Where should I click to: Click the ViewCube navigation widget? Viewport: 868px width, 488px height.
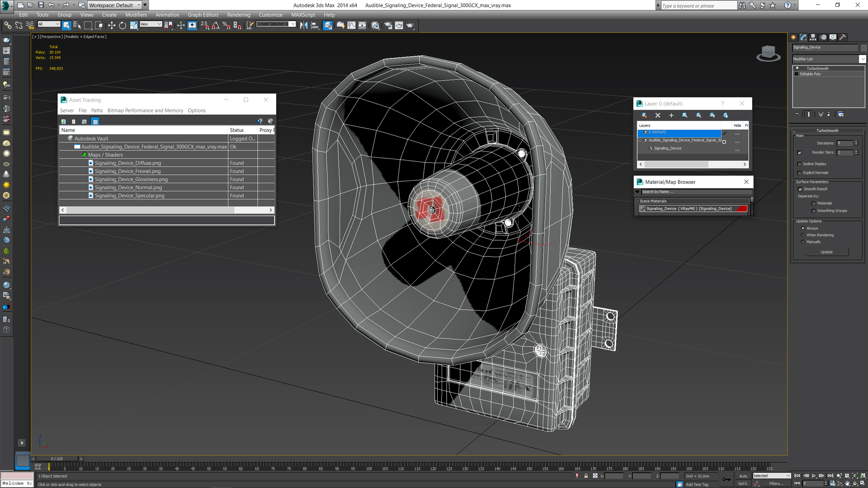pos(768,54)
